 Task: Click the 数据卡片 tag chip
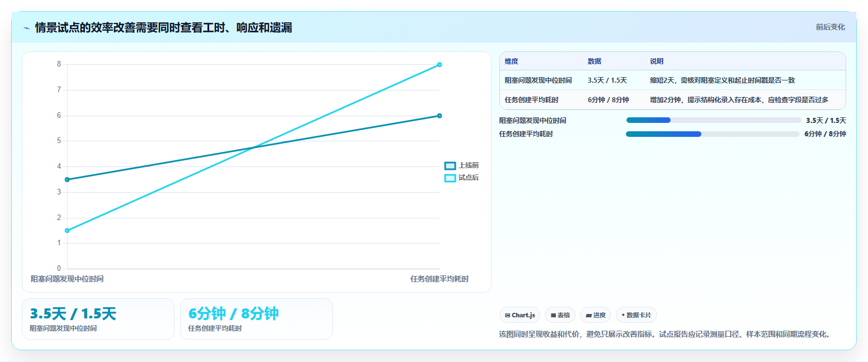pyautogui.click(x=636, y=315)
